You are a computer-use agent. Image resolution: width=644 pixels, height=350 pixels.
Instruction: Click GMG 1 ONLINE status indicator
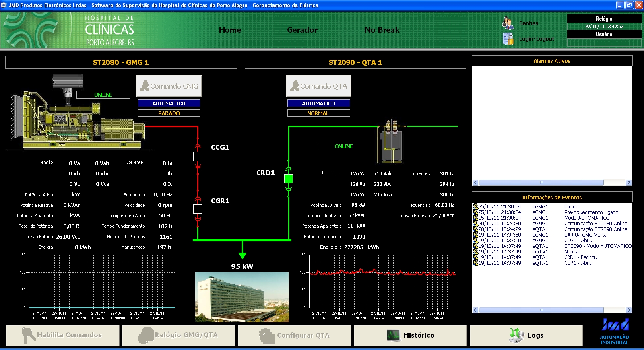(x=103, y=95)
